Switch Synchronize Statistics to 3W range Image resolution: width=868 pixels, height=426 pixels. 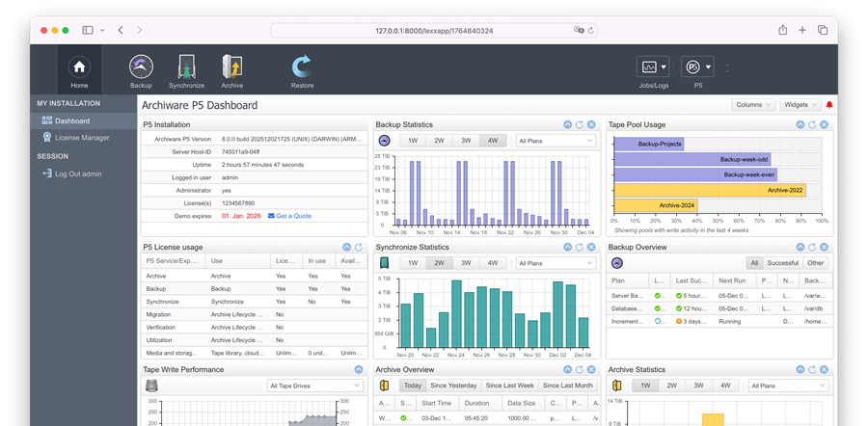pos(466,263)
